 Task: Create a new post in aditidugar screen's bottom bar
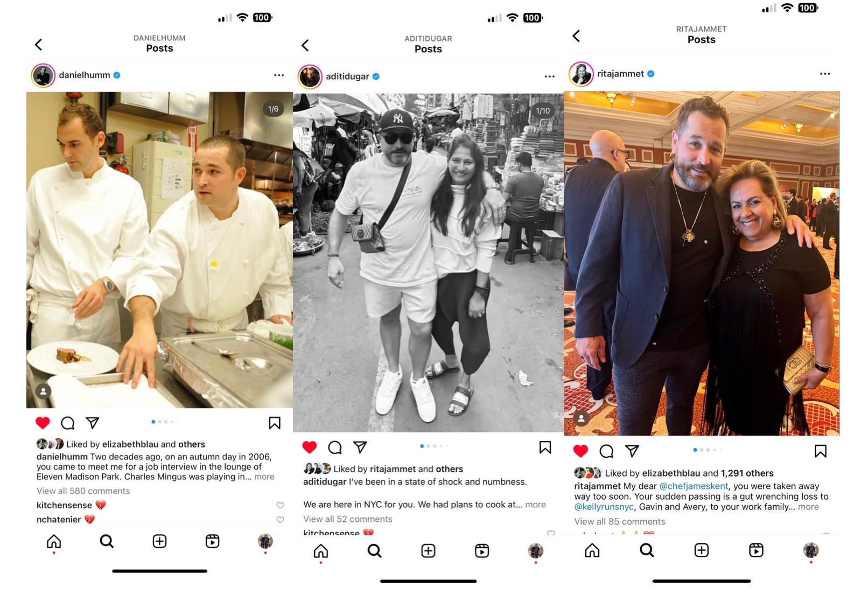pyautogui.click(x=428, y=550)
